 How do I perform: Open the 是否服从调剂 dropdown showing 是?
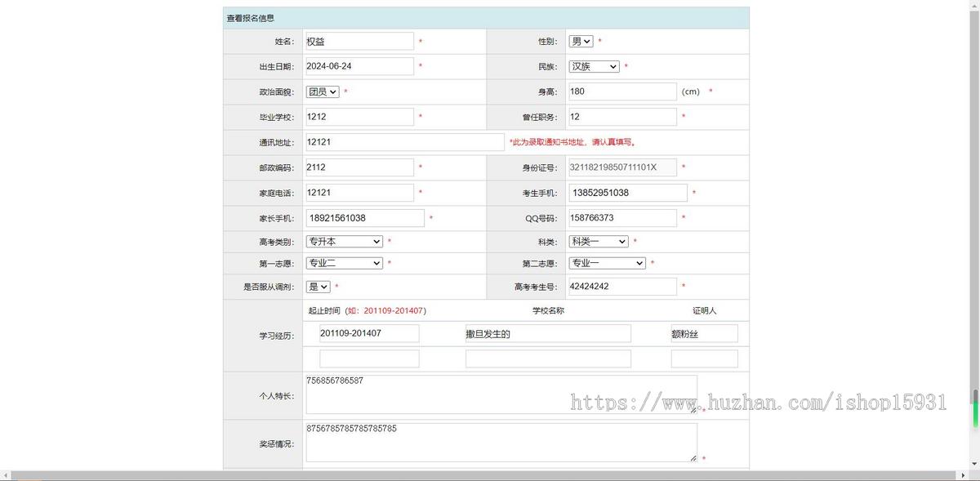(x=318, y=287)
